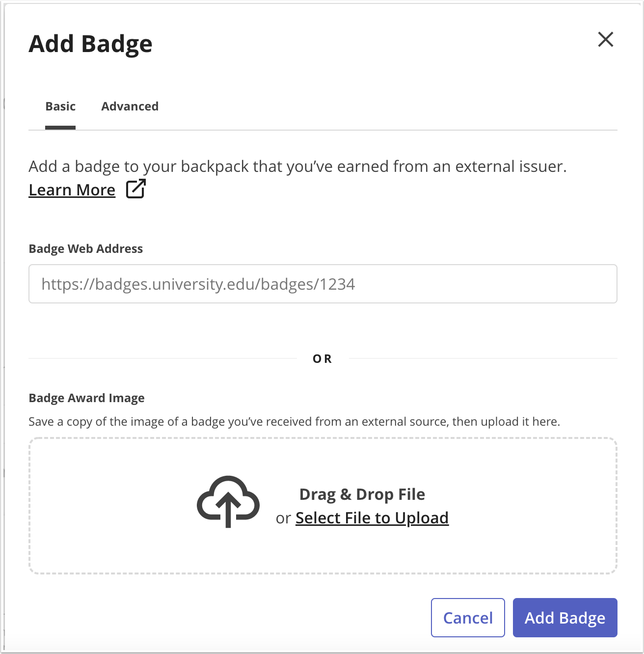Click the close icon in the top right corner
Screen dimensions: 644x654
coord(605,40)
